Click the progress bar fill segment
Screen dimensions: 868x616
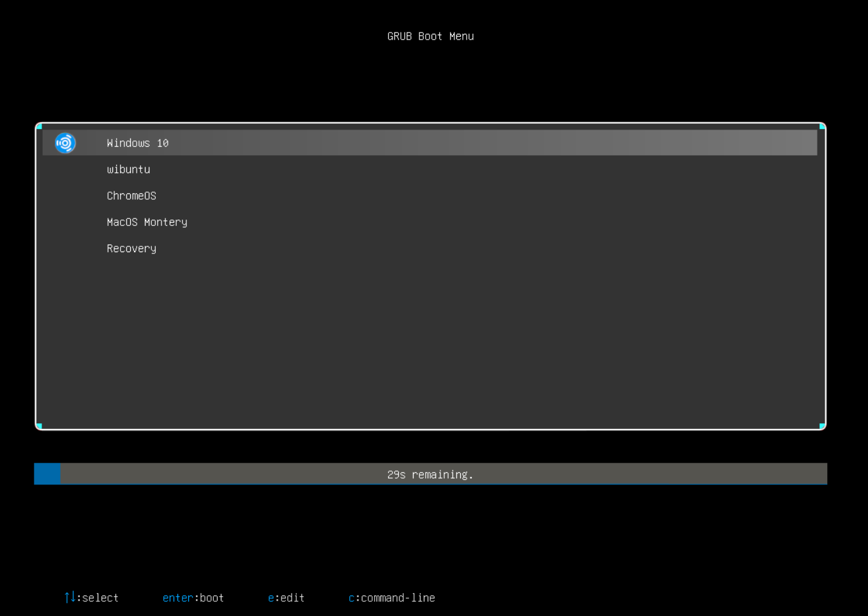47,474
